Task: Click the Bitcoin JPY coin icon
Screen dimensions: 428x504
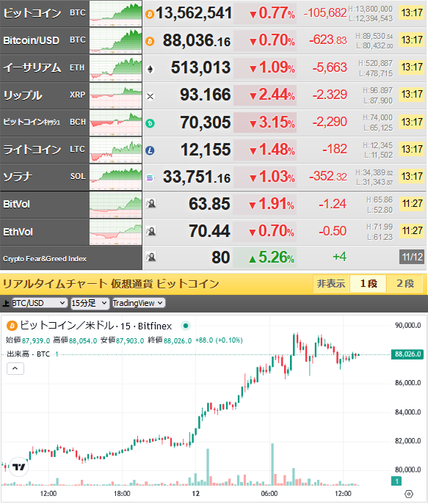Action: click(150, 14)
